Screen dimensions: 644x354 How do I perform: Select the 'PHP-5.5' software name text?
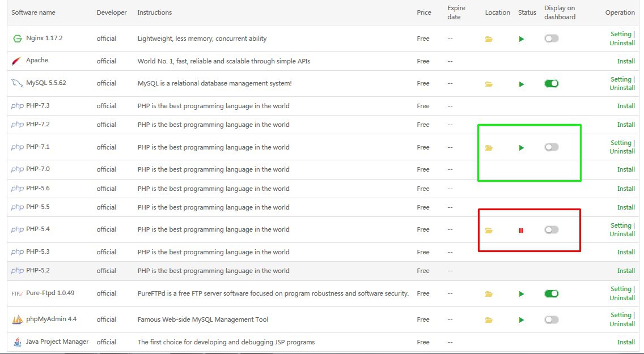pyautogui.click(x=38, y=207)
